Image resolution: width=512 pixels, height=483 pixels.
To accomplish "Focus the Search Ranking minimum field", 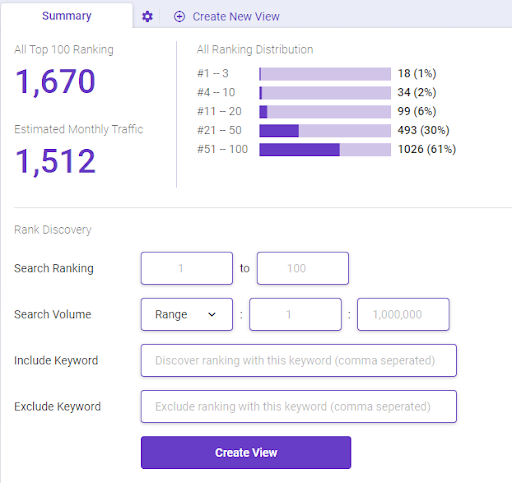I will click(x=187, y=268).
